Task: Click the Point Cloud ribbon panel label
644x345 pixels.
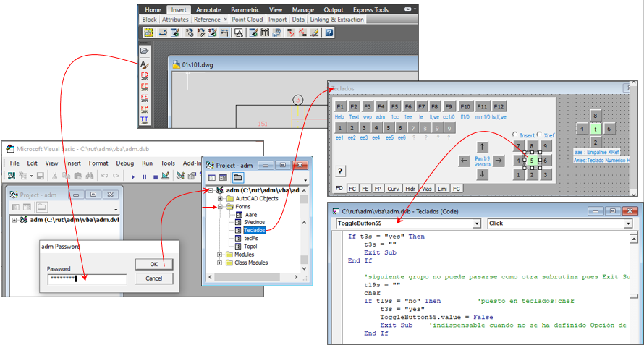Action: pyautogui.click(x=247, y=20)
